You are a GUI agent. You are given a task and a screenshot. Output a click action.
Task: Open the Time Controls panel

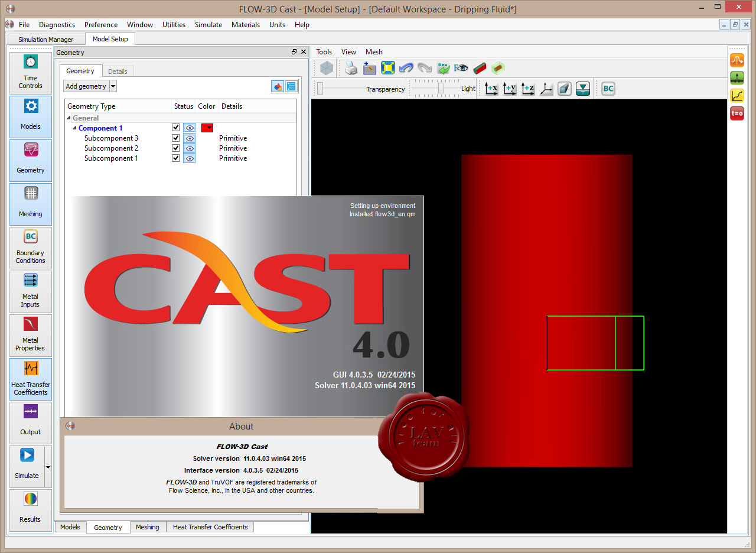30,72
